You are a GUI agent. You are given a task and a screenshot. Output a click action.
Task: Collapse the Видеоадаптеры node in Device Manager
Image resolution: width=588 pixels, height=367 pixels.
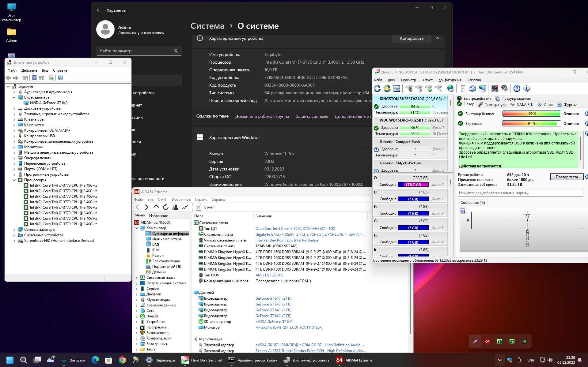coord(14,97)
